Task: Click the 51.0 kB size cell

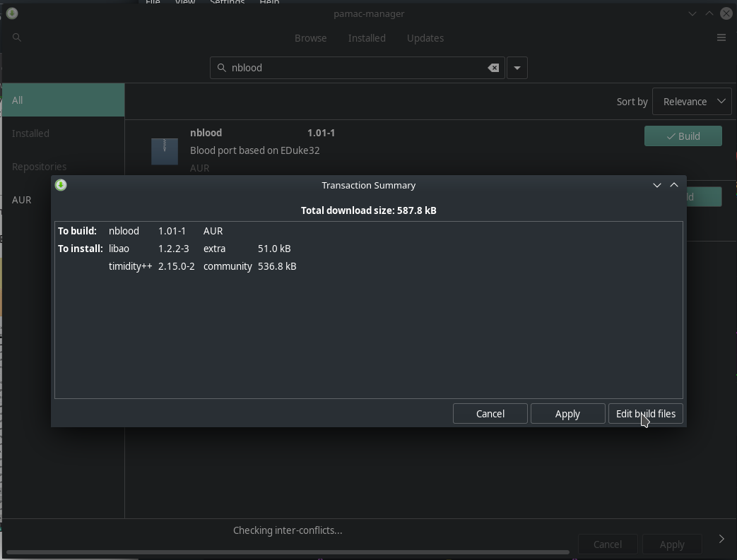Action: 274,249
